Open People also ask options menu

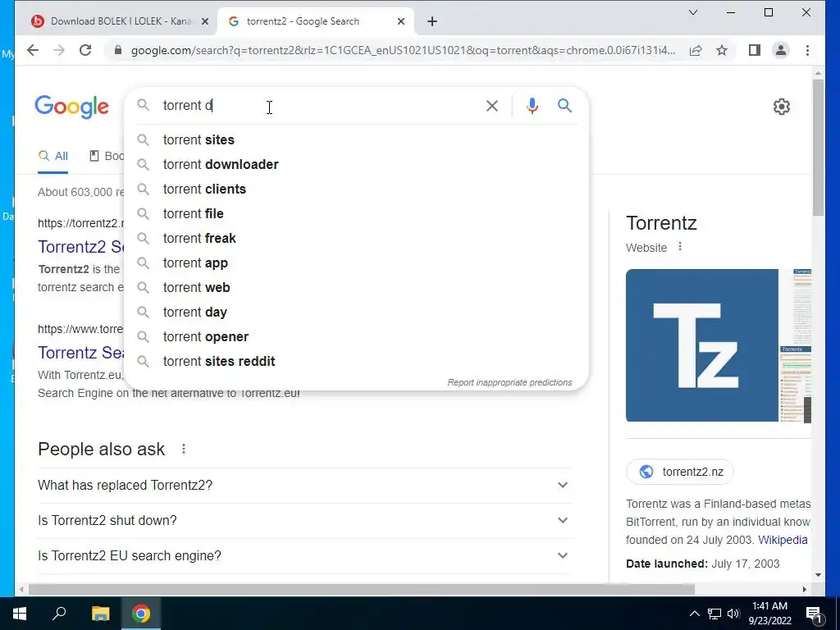[183, 449]
